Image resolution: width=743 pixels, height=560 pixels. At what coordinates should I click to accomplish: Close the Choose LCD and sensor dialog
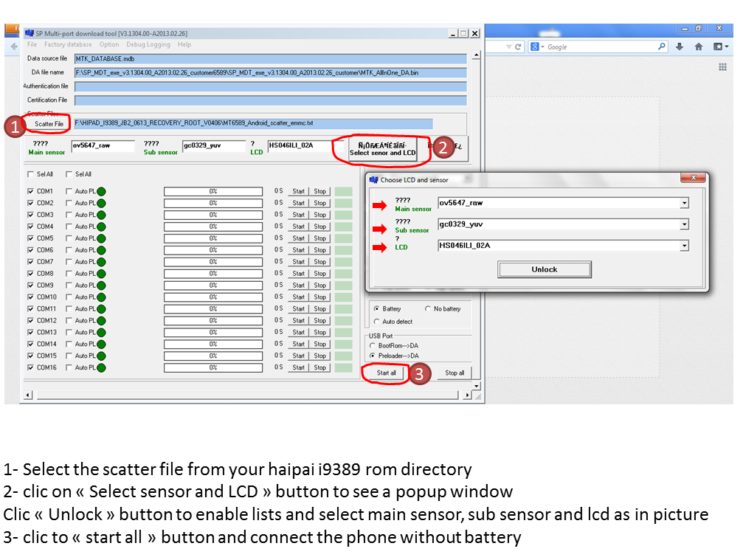[x=693, y=179]
